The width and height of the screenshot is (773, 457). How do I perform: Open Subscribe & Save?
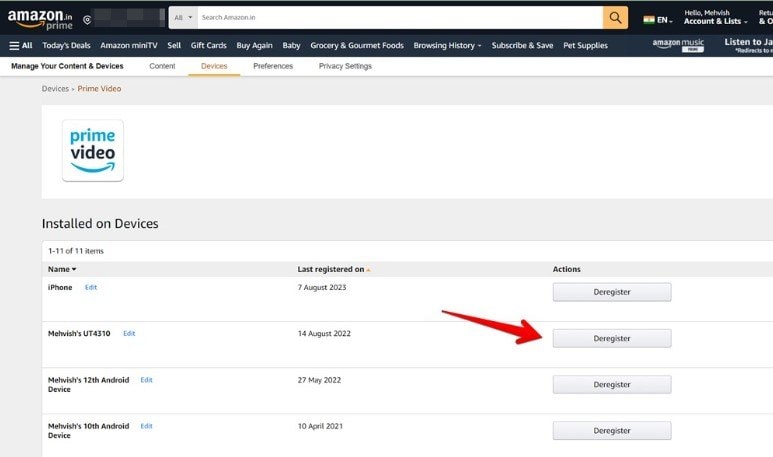[522, 45]
